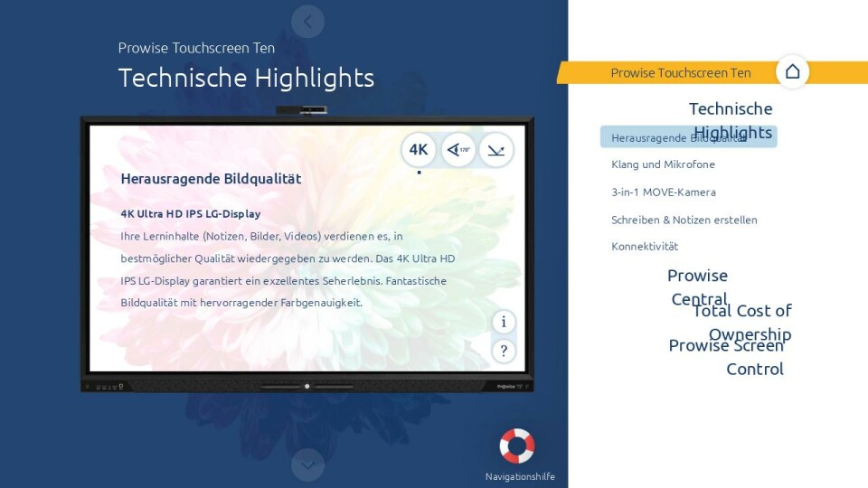
Task: Select Technische Highlights chapter heading
Action: click(x=731, y=120)
